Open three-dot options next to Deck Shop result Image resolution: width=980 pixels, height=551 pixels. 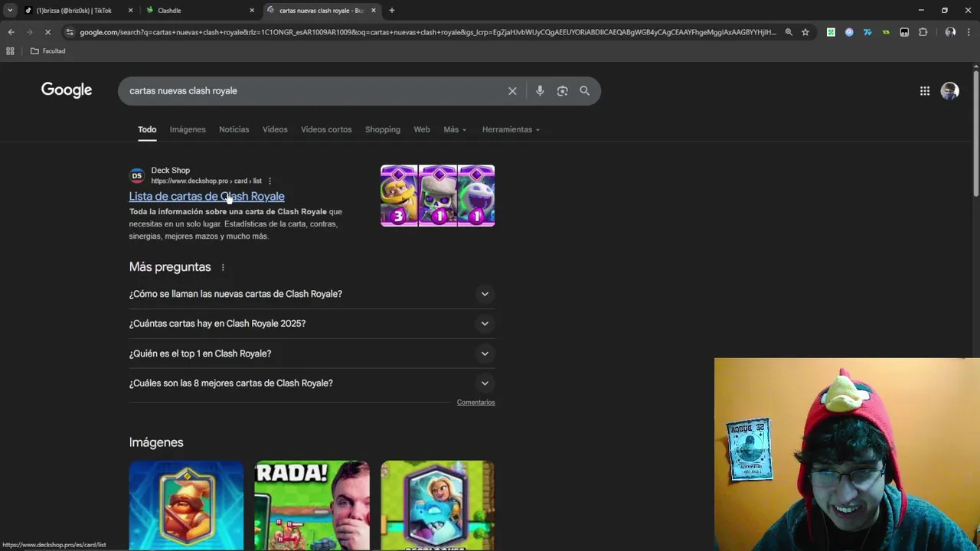tap(269, 181)
